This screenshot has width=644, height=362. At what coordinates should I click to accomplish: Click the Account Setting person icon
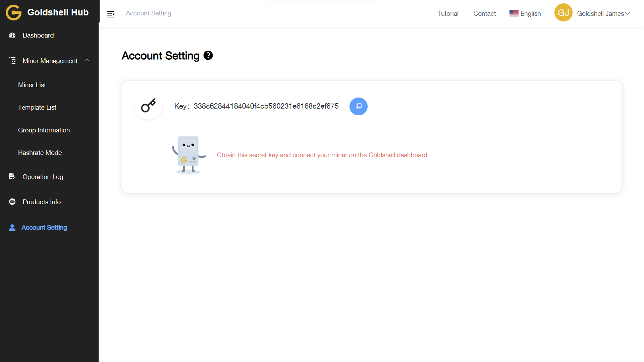click(x=12, y=228)
